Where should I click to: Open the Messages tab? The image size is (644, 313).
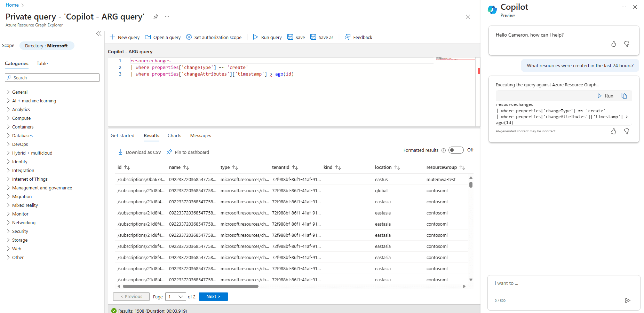click(201, 135)
